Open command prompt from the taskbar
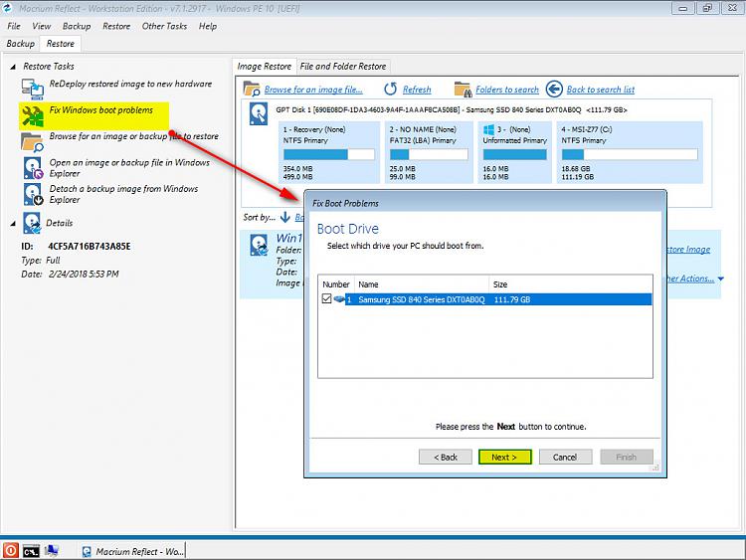Screen dimensions: 746x560 pyautogui.click(x=31, y=550)
